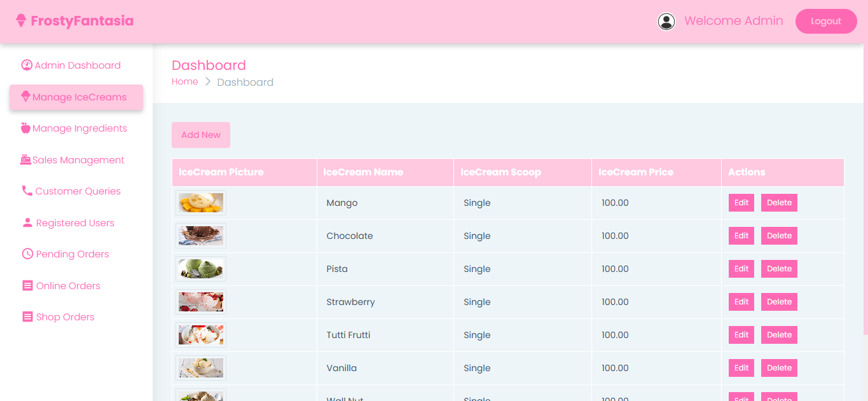Delete the Chocolate ice cream entry
This screenshot has width=868, height=401.
pos(779,236)
